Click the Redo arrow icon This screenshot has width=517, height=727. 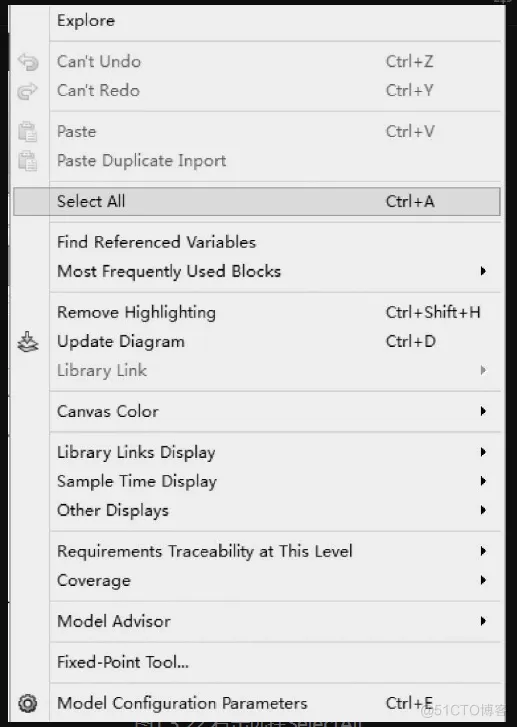point(28,91)
